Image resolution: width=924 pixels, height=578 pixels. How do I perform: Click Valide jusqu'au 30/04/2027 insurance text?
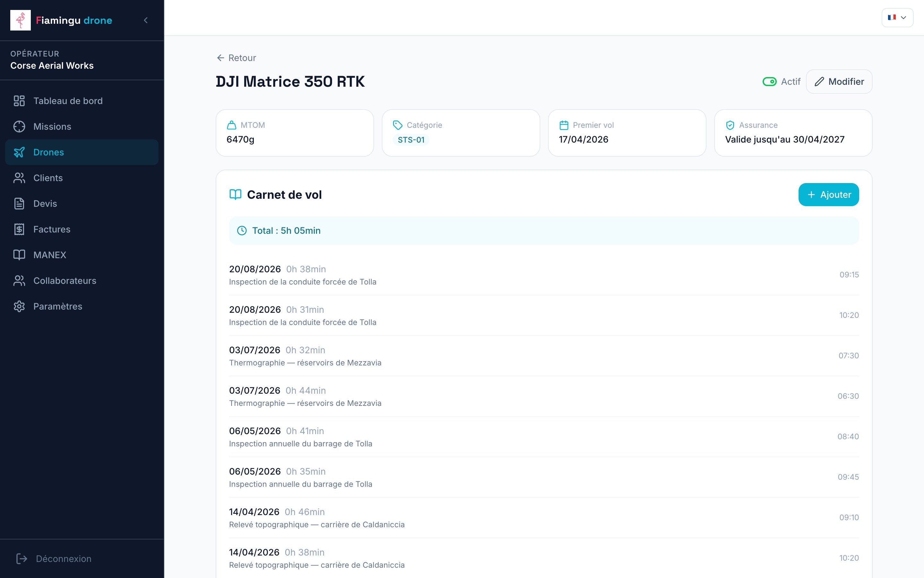785,140
